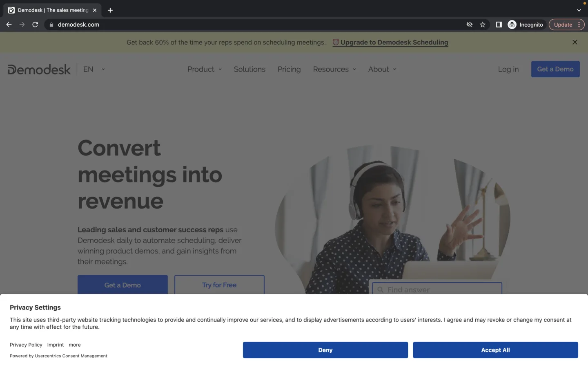Accept All cookies
This screenshot has width=588, height=368.
pyautogui.click(x=495, y=350)
